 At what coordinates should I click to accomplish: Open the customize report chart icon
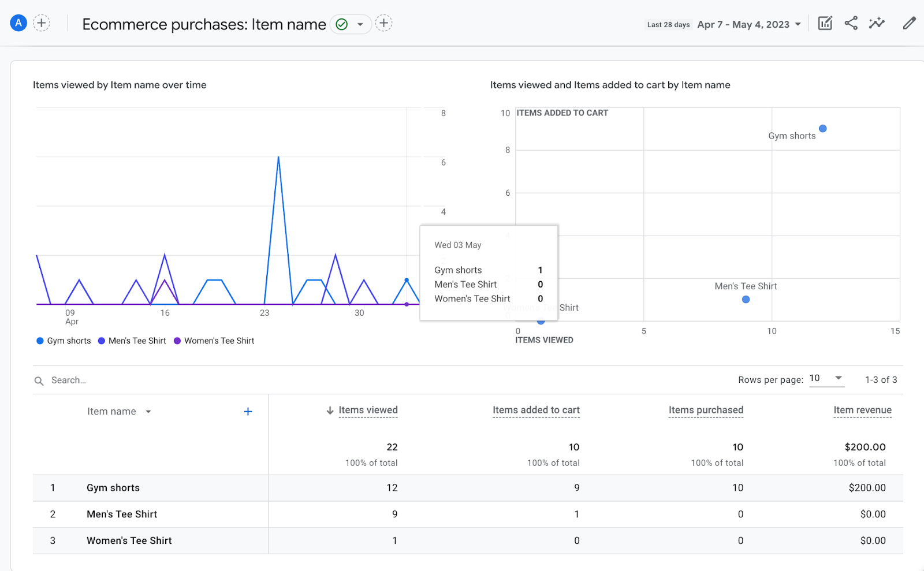(825, 24)
